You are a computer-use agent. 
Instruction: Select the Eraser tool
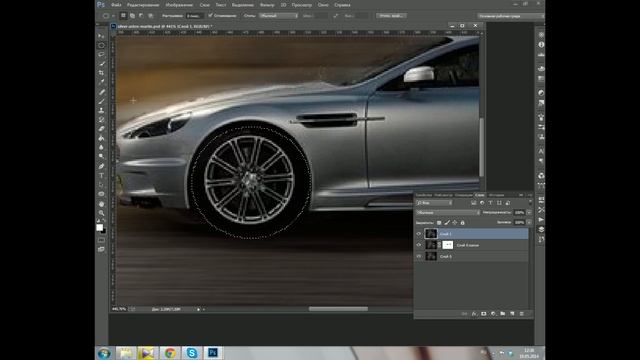pos(101,129)
